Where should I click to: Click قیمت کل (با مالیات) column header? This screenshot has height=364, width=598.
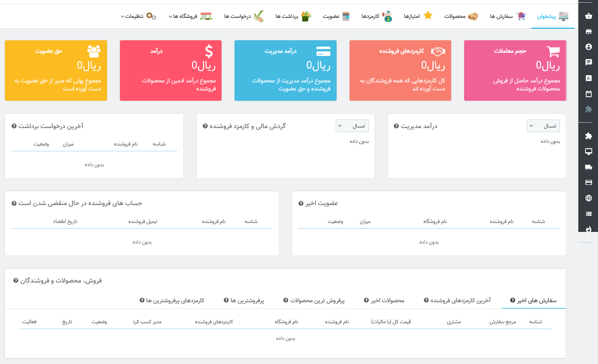(391, 322)
